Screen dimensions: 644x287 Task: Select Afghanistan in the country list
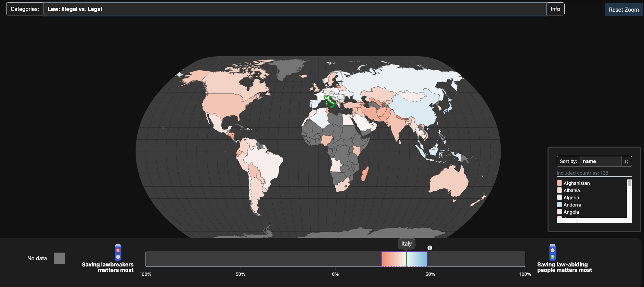tap(577, 183)
